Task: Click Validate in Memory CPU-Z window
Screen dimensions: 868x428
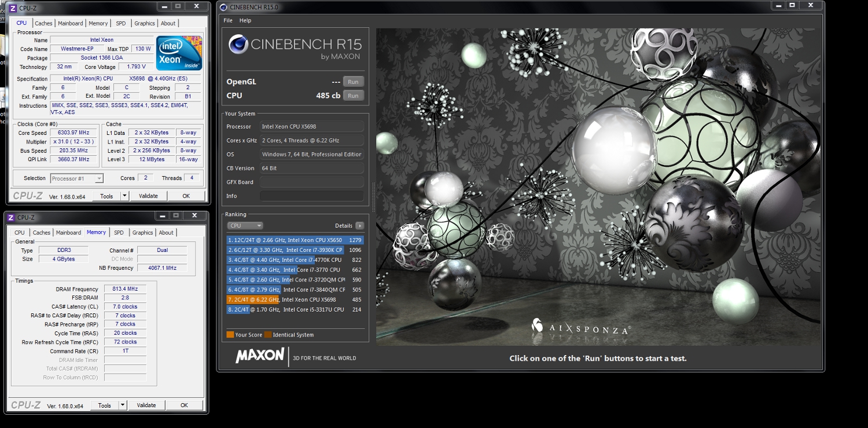Action: (146, 405)
